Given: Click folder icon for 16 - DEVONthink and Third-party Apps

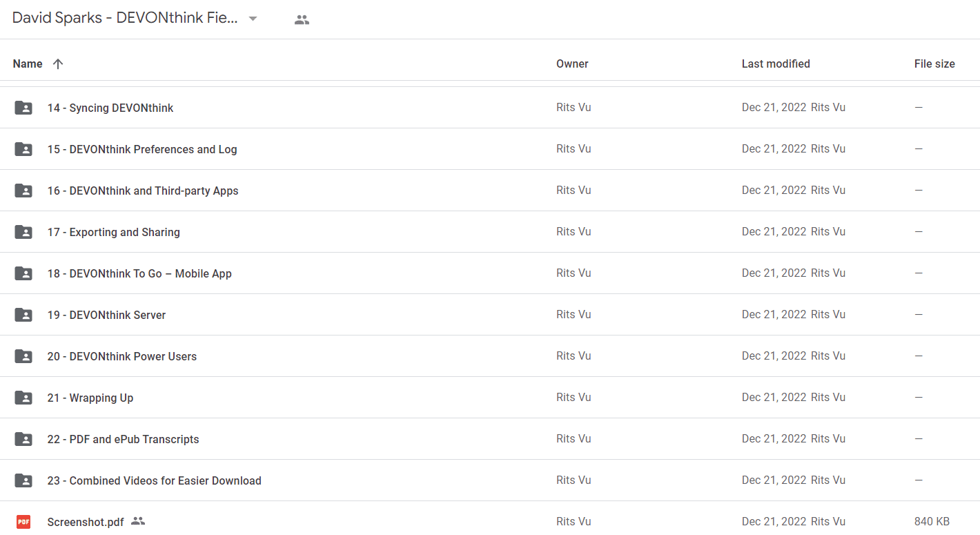Looking at the screenshot, I should click(23, 191).
